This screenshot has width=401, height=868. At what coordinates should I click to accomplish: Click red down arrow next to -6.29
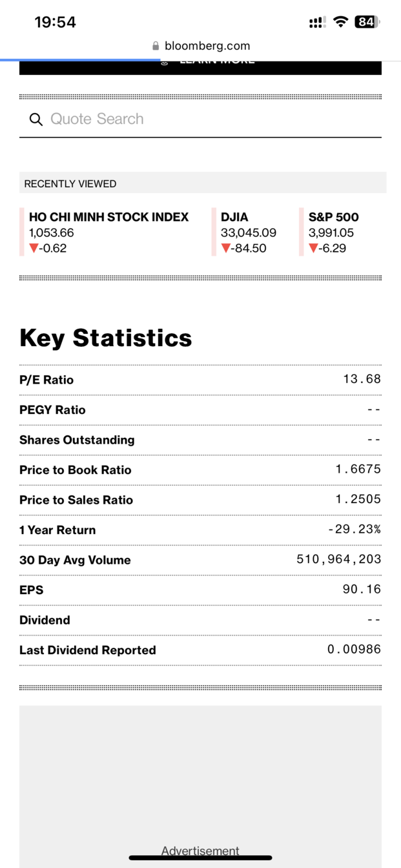tap(314, 249)
